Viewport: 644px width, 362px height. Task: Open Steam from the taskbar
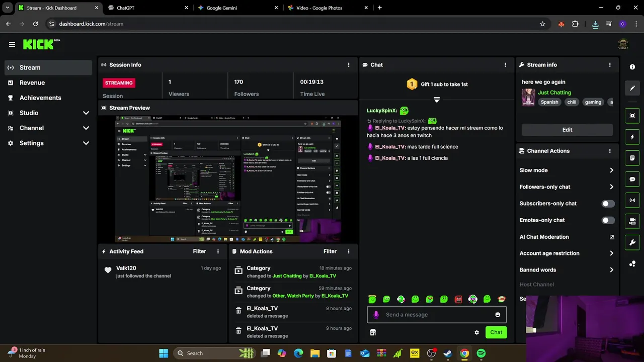click(x=447, y=353)
